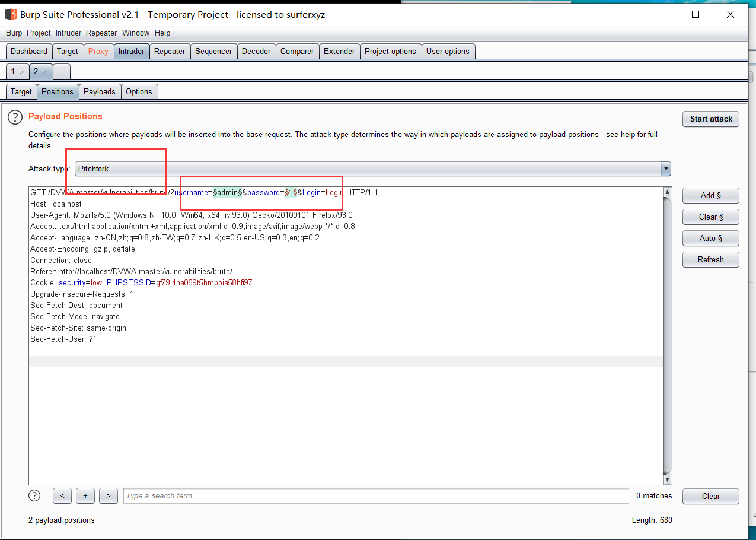Image resolution: width=756 pixels, height=540 pixels.
Task: Click the plus search options button
Action: (85, 496)
